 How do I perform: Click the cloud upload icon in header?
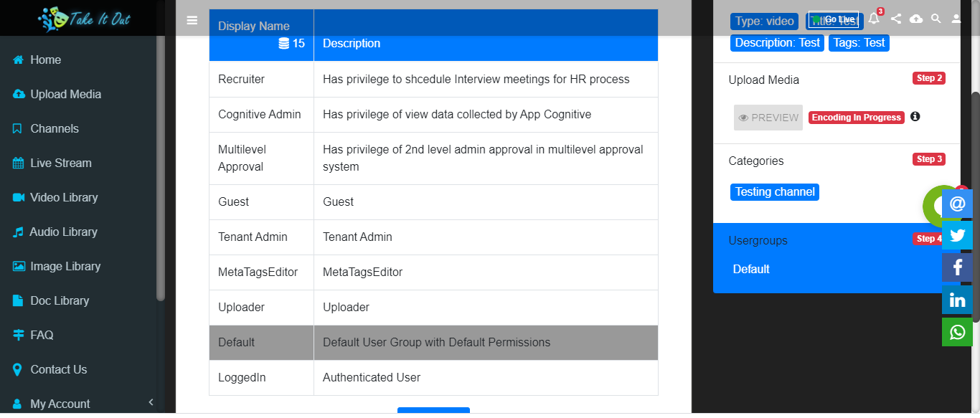coord(916,19)
